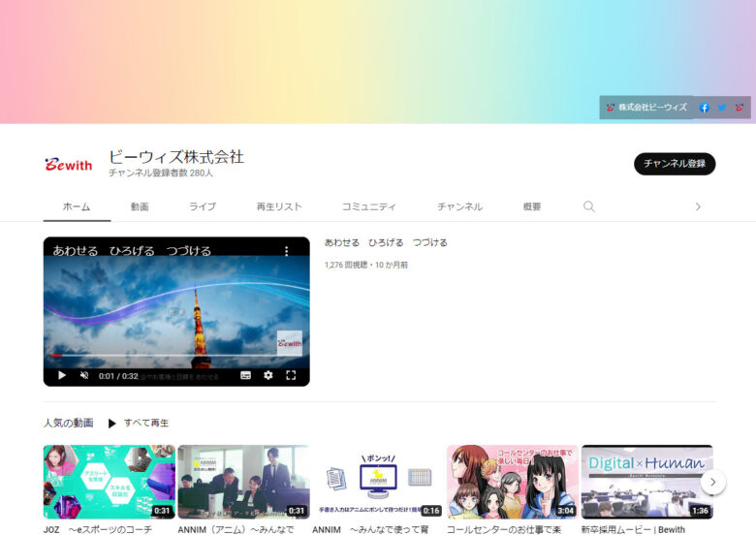Open the Twitter link in banner
The width and height of the screenshot is (756, 536).
(721, 108)
